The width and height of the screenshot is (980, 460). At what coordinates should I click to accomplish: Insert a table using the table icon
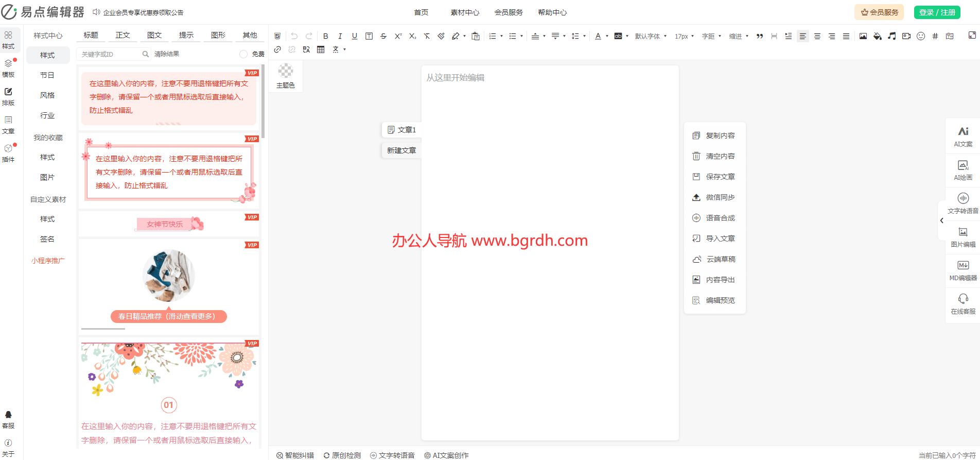click(x=321, y=49)
